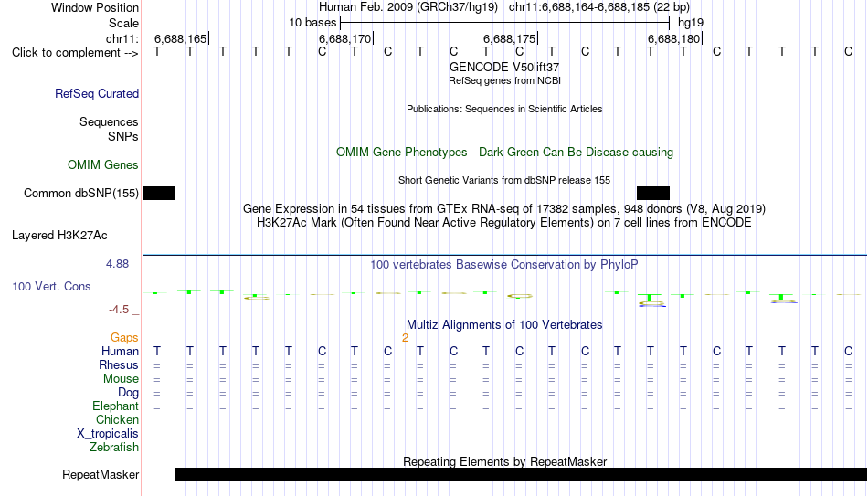Viewport: 868px width, 496px height.
Task: Click position label 6,688,180 on the ruler
Action: tap(673, 38)
